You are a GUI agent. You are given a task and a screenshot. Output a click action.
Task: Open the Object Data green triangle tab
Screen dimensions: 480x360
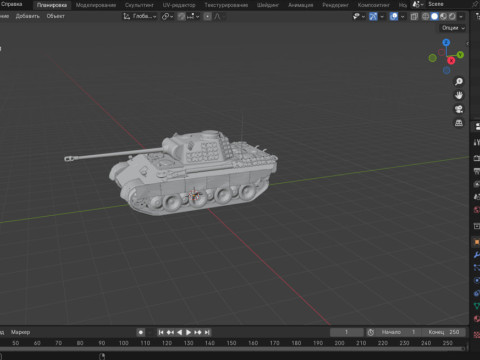(x=476, y=306)
